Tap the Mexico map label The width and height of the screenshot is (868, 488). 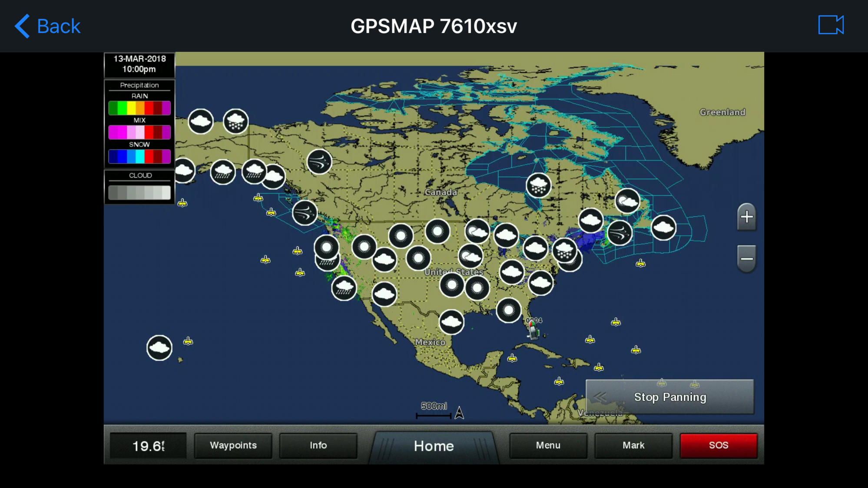click(430, 342)
